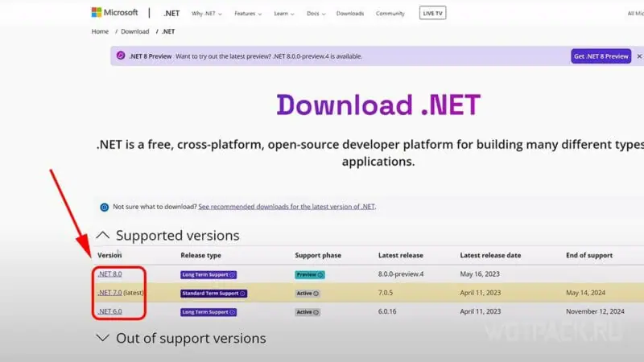Click the Download breadcrumb link
This screenshot has height=362, width=644.
[x=134, y=31]
